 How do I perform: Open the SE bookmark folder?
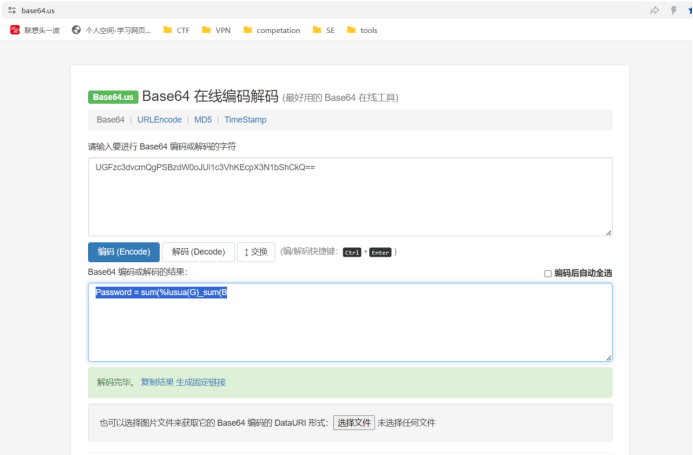[x=324, y=30]
